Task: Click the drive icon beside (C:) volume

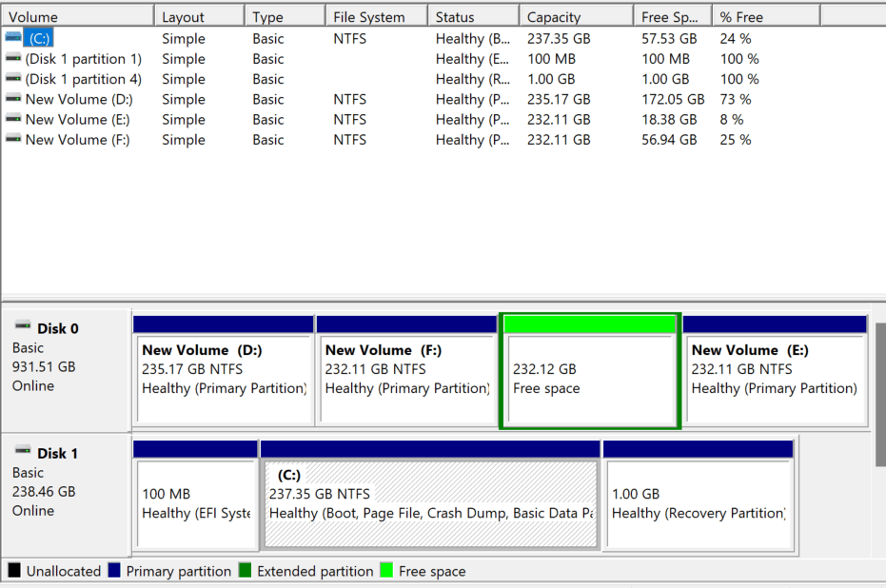Action: pos(13,38)
